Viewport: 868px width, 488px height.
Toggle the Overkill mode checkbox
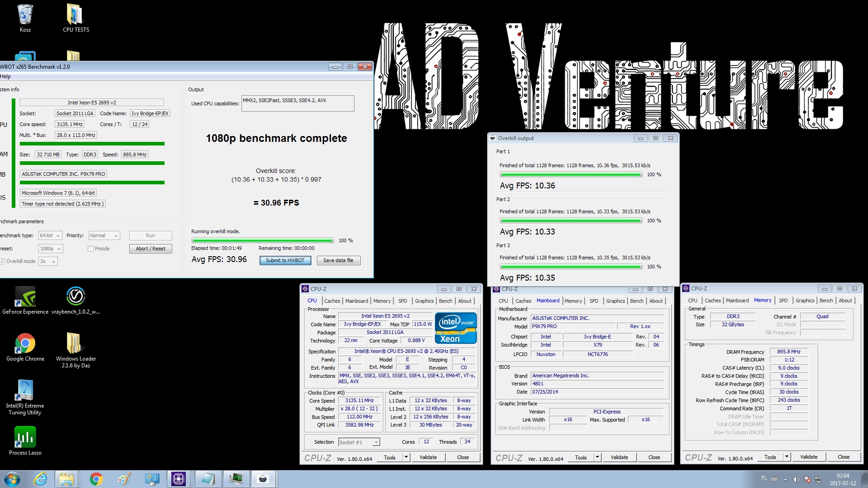tap(2, 261)
